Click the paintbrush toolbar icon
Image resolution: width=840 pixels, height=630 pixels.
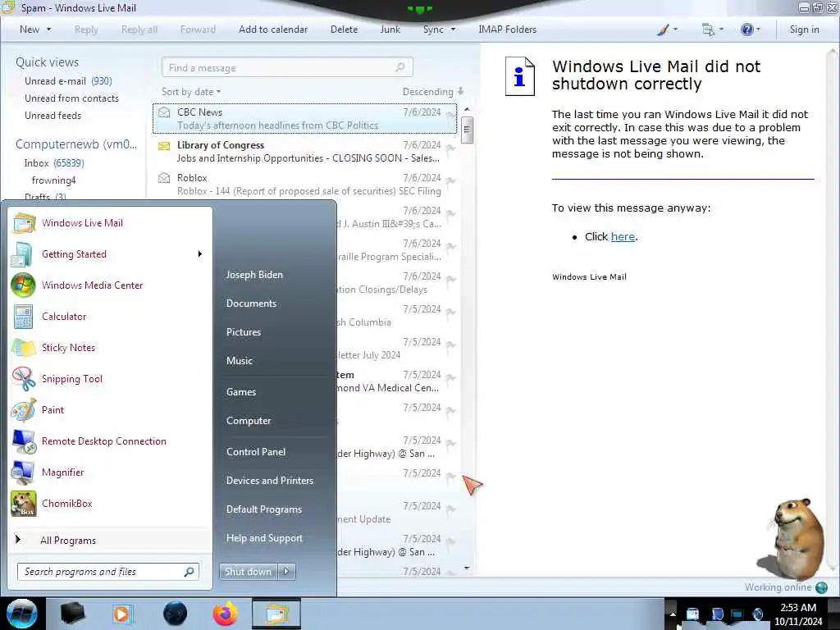pos(663,30)
